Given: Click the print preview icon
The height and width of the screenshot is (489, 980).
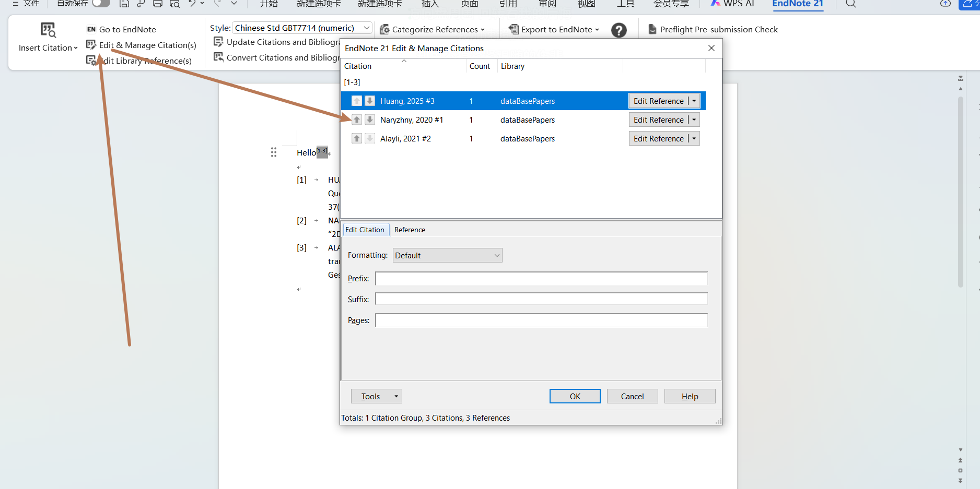Looking at the screenshot, I should pyautogui.click(x=174, y=3).
